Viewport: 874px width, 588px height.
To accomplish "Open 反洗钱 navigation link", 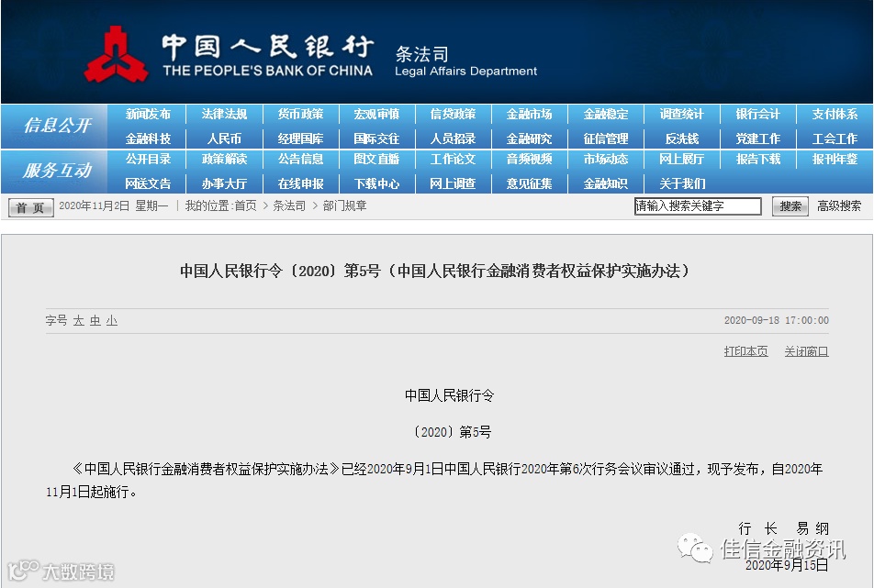I will (682, 139).
